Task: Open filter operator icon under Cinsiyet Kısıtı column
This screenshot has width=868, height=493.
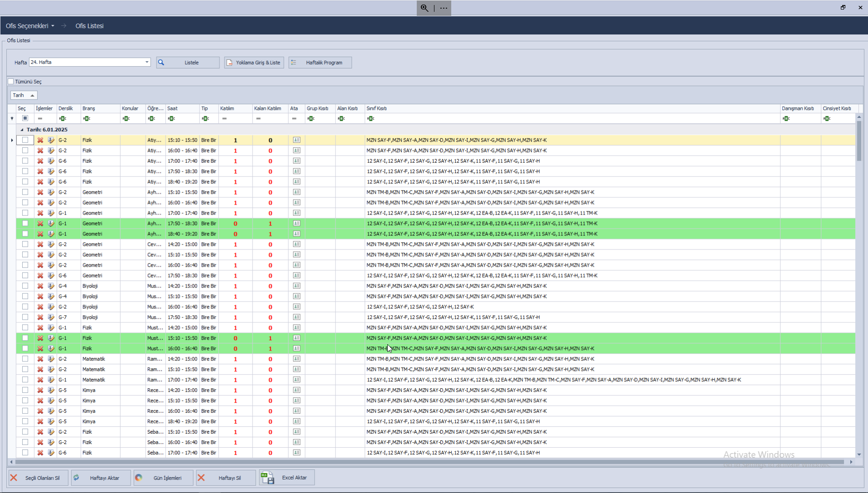Action: [x=827, y=118]
